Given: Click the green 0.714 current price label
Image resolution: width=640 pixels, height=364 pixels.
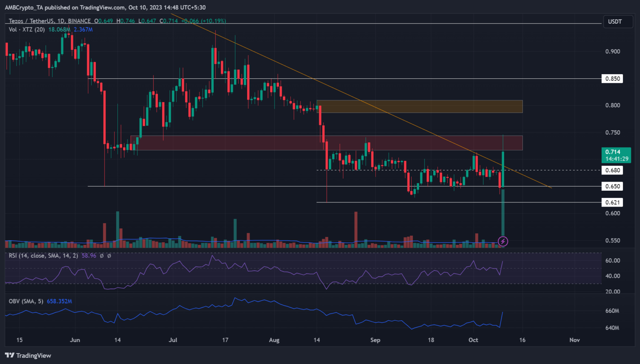Looking at the screenshot, I should tap(615, 155).
